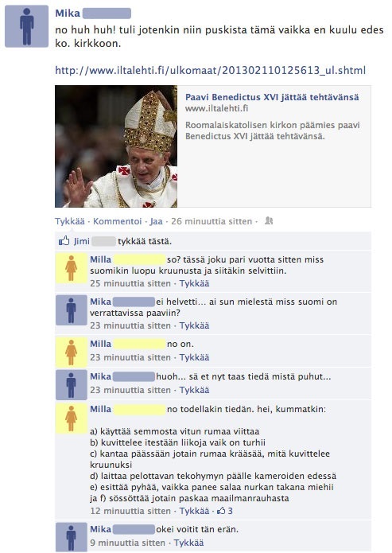Click Milla's yellow avatar on first comment
This screenshot has height=553, width=392.
tap(72, 268)
